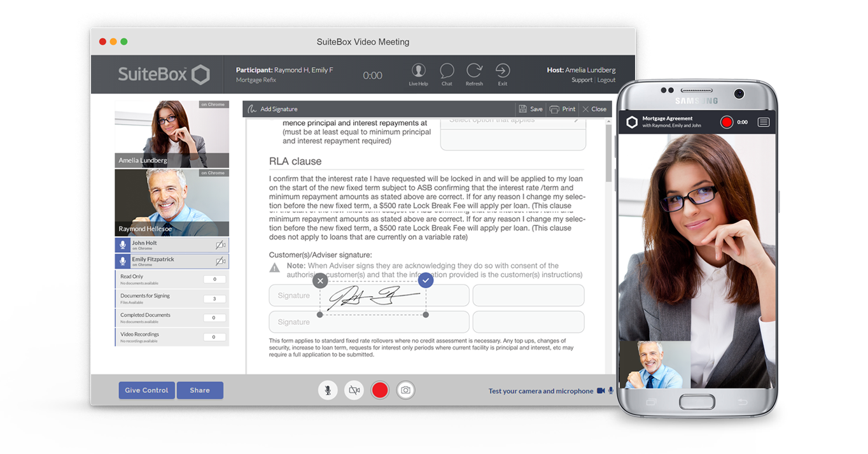868x454 pixels.
Task: Click the second Signature field
Action: click(369, 322)
